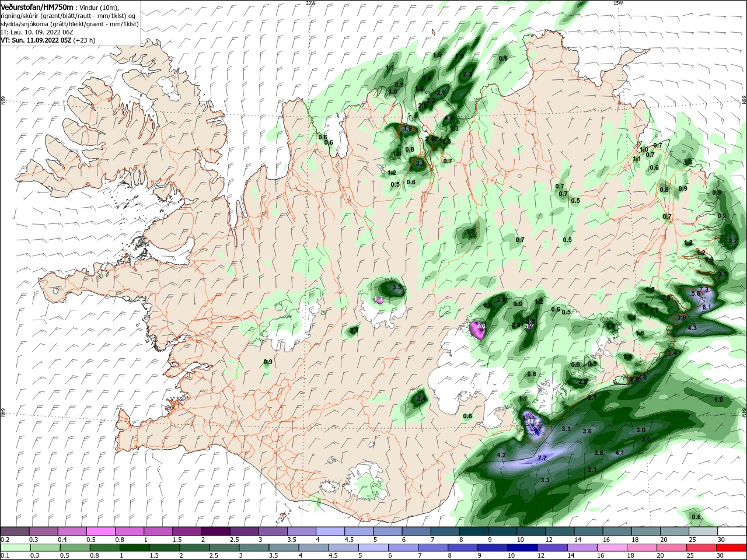This screenshot has width=747, height=560.
Task: Click the 3.9 precipitation value in the north
Action: click(407, 128)
